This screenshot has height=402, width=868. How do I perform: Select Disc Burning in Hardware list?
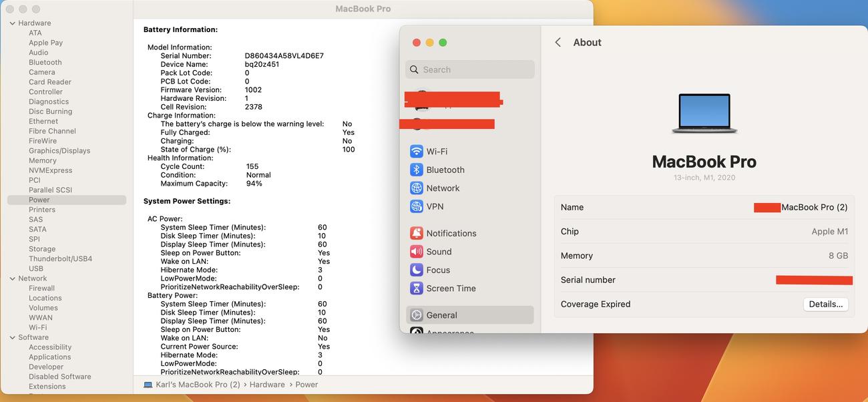tap(50, 112)
